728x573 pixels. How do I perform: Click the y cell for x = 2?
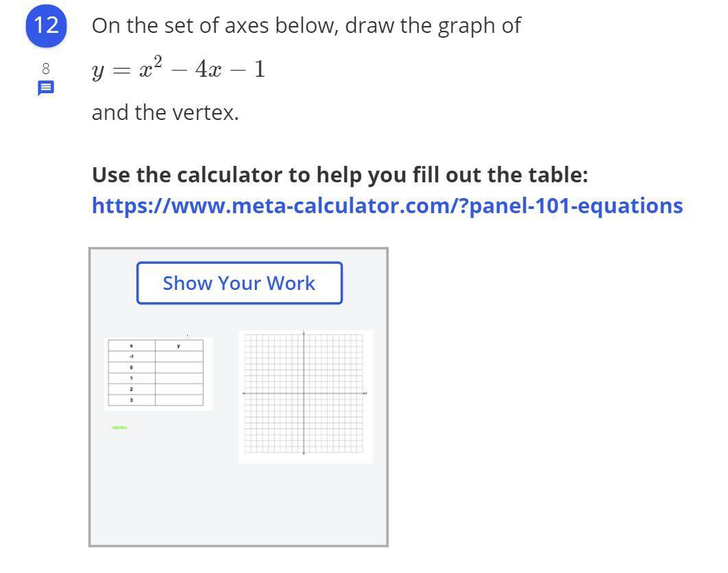click(x=179, y=389)
